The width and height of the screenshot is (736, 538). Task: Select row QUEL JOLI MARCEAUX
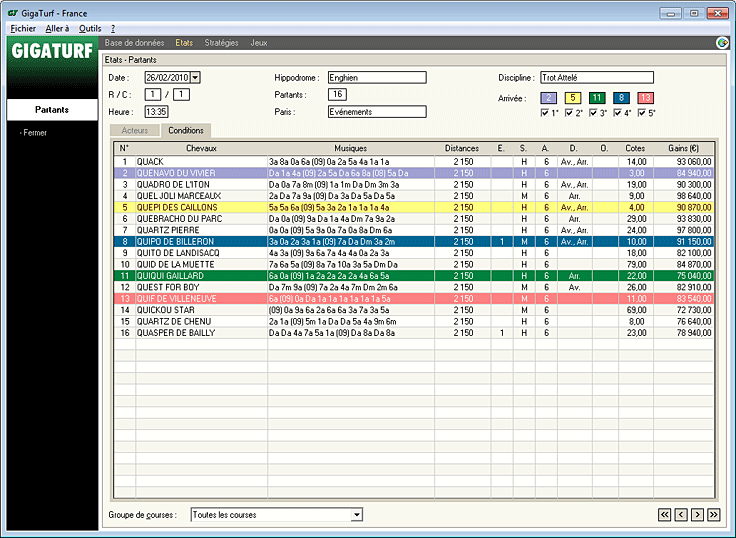click(414, 196)
